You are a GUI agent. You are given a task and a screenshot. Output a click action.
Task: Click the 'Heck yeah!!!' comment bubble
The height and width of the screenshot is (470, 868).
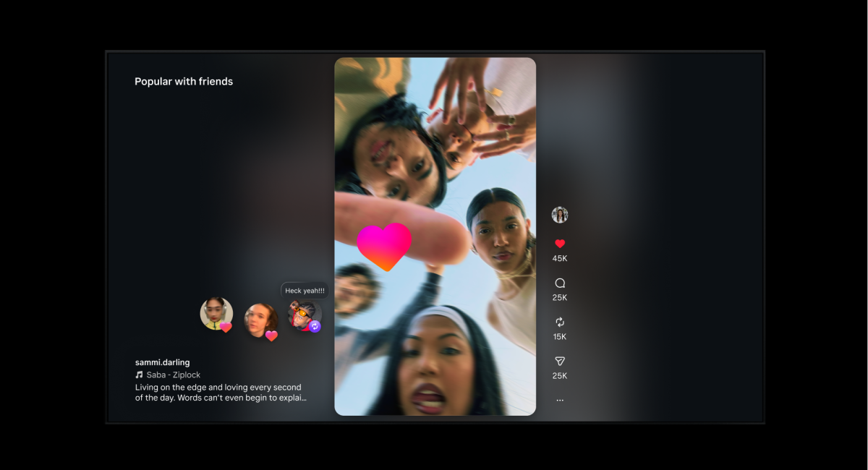coord(305,291)
